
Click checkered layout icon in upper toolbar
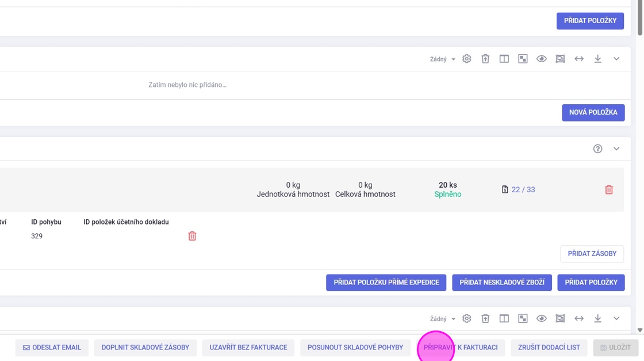pyautogui.click(x=523, y=59)
